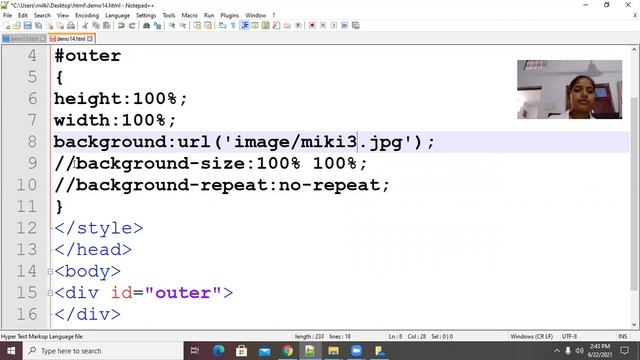Open the File menu
This screenshot has height=360, width=640.
pos(7,15)
